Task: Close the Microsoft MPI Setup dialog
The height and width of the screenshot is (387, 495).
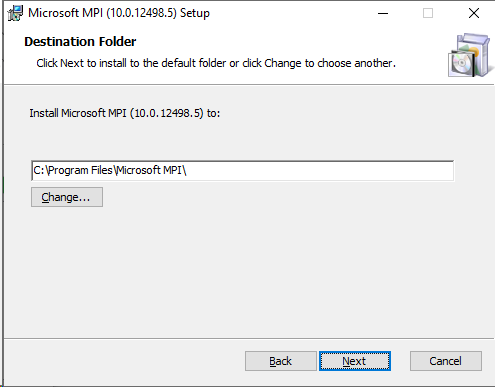Action: 474,13
